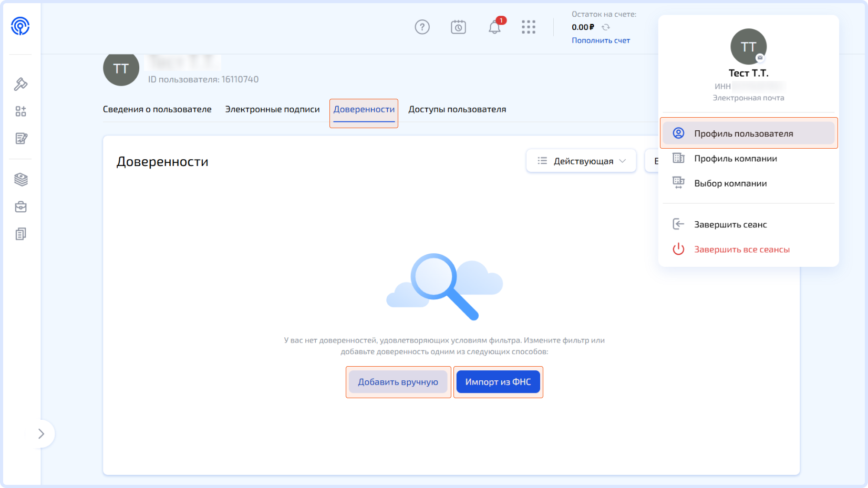The height and width of the screenshot is (488, 868).
Task: Open the grid-plus icon in sidebar
Action: [x=20, y=111]
